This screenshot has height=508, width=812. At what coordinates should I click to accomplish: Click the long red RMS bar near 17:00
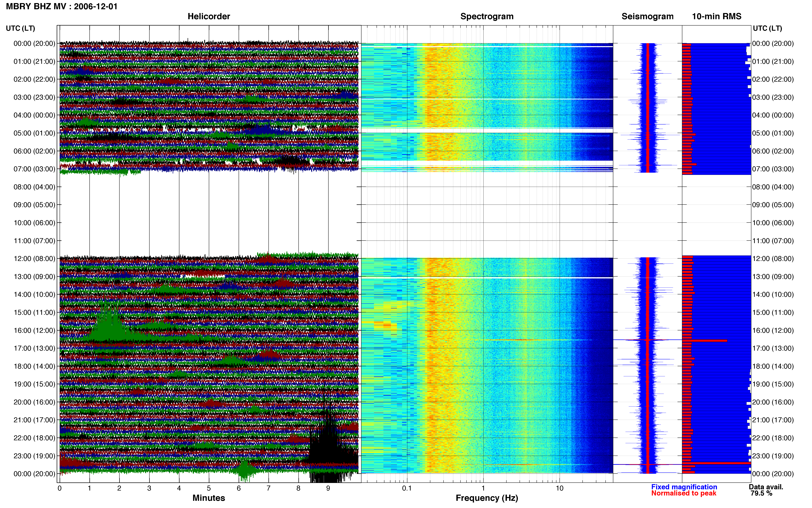tap(704, 341)
